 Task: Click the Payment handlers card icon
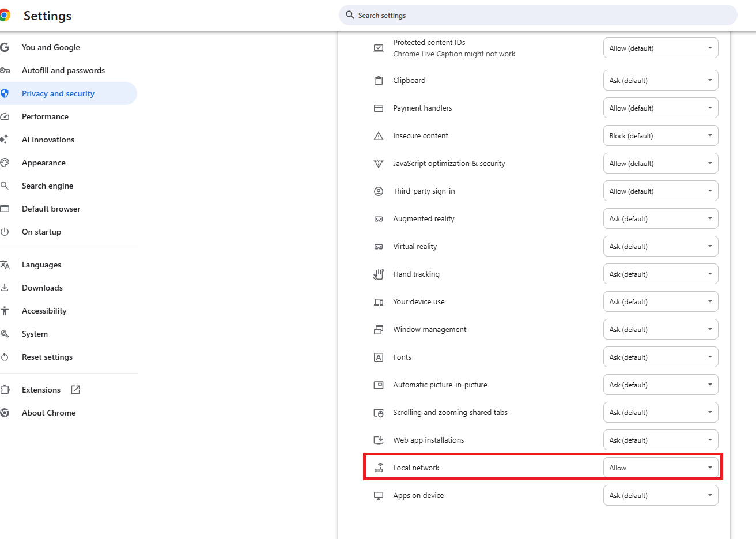379,108
